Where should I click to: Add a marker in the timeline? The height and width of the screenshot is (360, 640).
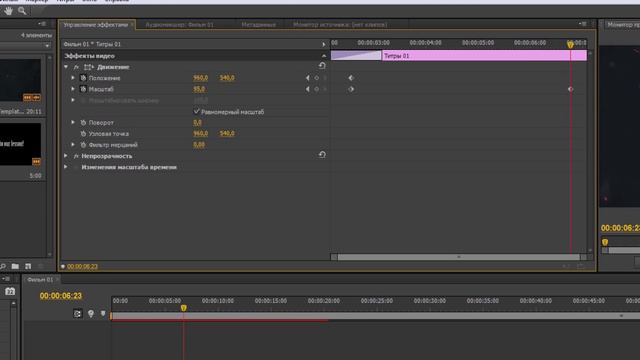[91, 313]
